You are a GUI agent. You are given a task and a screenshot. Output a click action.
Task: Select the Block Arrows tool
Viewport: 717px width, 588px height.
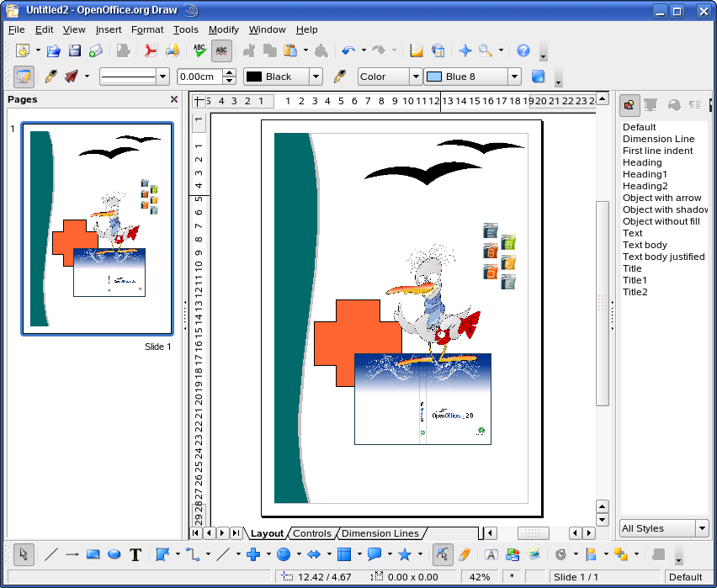314,554
